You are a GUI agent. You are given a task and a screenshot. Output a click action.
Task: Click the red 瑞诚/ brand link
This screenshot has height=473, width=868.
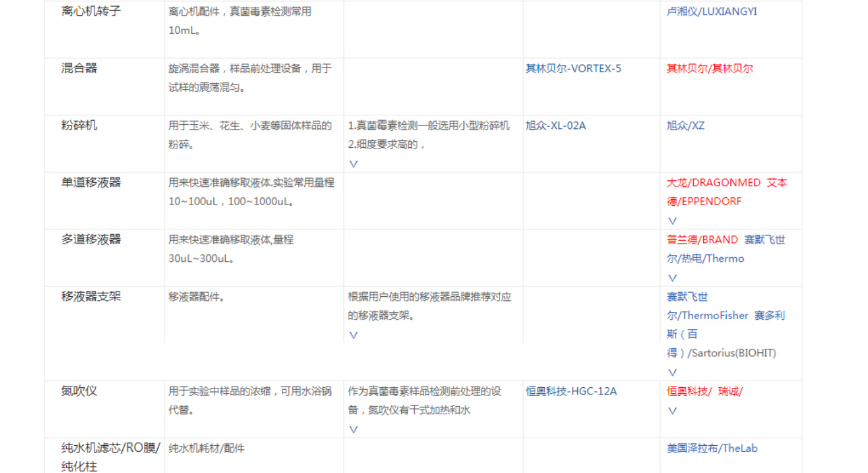730,391
